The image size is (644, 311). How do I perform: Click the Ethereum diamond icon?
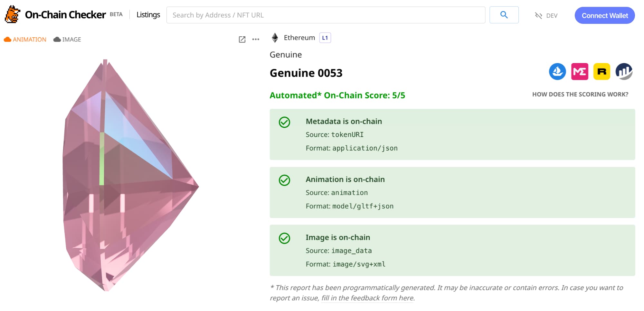click(x=275, y=38)
